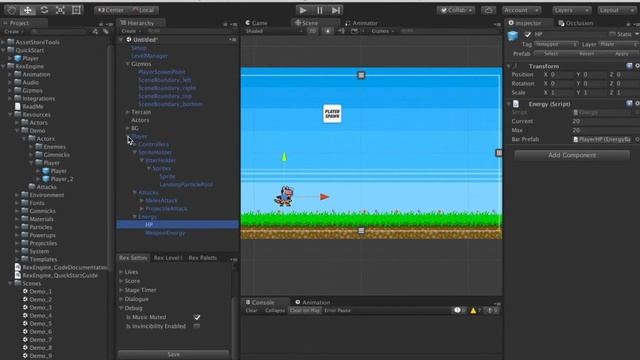The width and height of the screenshot is (640, 360).
Task: Open the Layers dropdown
Action: coord(571,10)
